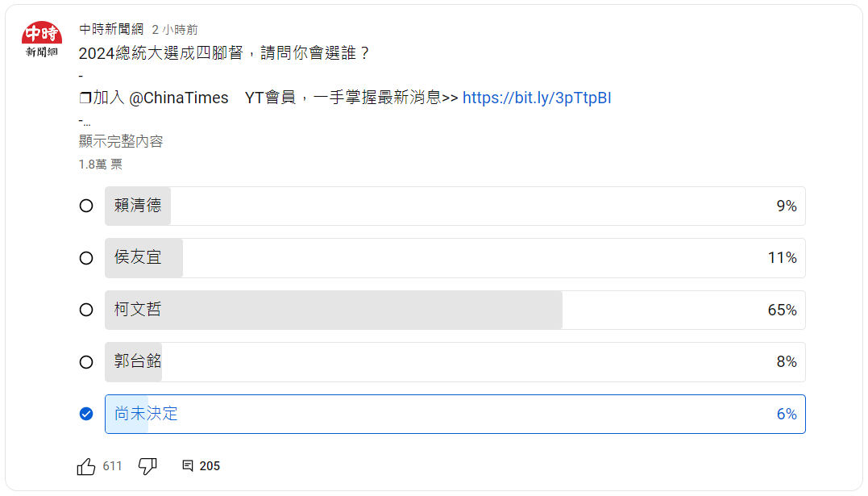Click the thumbs-down dislike icon
This screenshot has width=868, height=496.
[147, 465]
